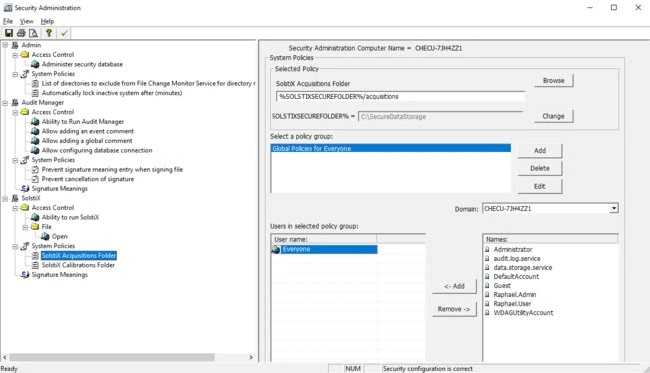This screenshot has width=650, height=373.
Task: Open Print Preview from the toolbar
Action: tap(33, 33)
